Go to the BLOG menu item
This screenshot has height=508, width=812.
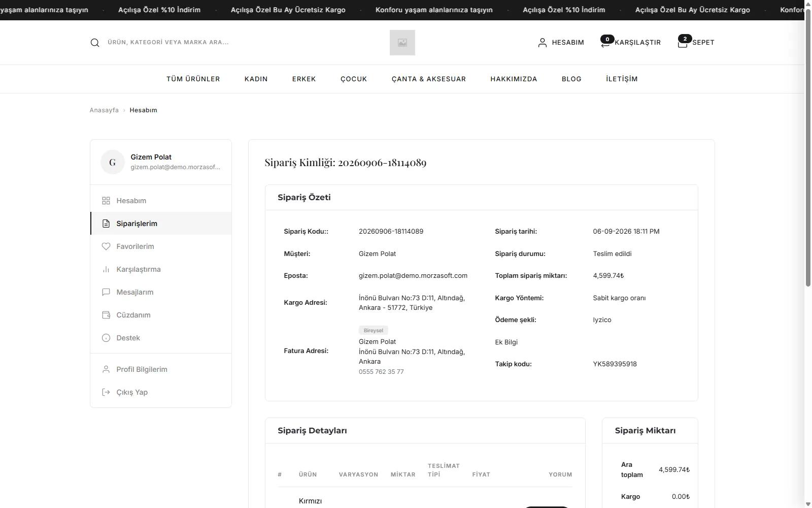(571, 79)
